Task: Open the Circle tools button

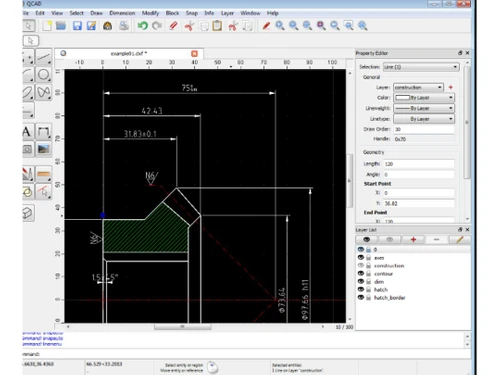Action: coord(44,74)
